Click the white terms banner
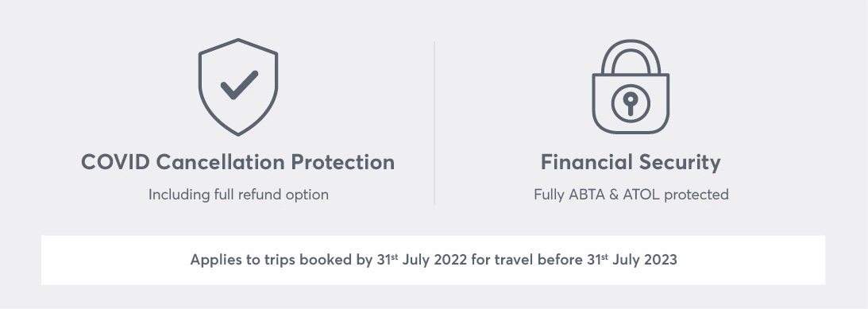 (433, 261)
